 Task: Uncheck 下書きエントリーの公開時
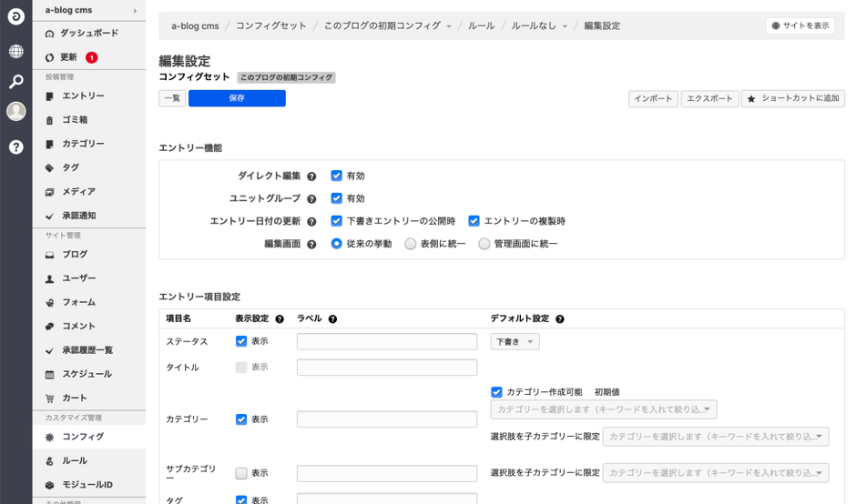pos(336,221)
